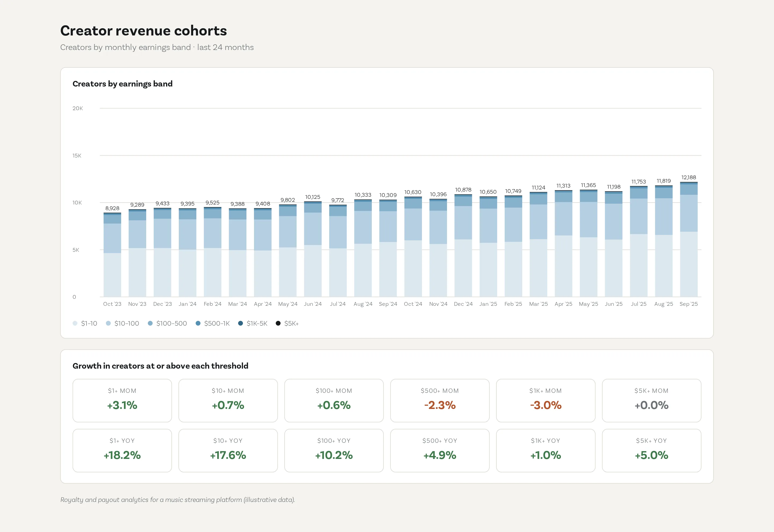Screen dimensions: 774x532
Task: Select the $1K+ MOM card
Action: pyautogui.click(x=546, y=400)
